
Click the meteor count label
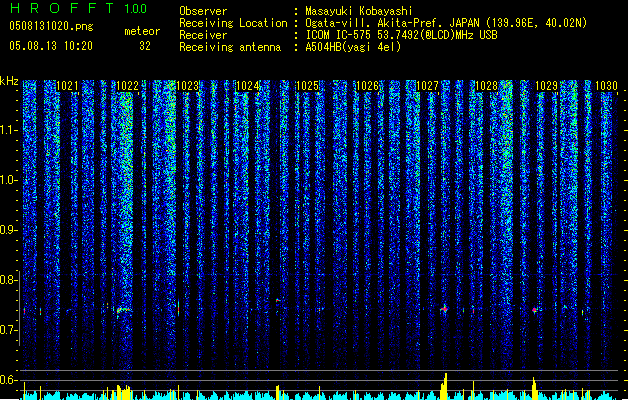[x=142, y=31]
